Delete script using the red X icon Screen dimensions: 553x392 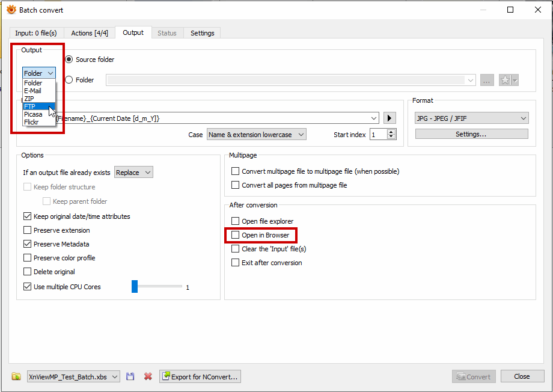[x=148, y=376]
